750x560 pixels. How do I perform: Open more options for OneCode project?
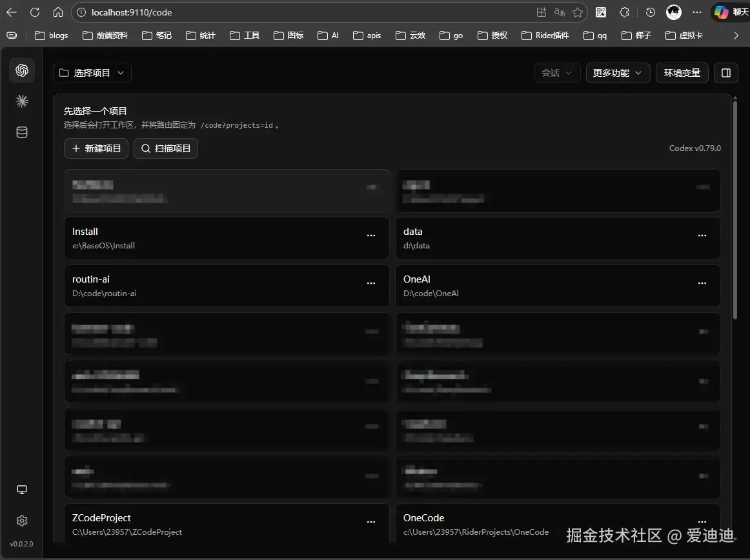pyautogui.click(x=702, y=521)
